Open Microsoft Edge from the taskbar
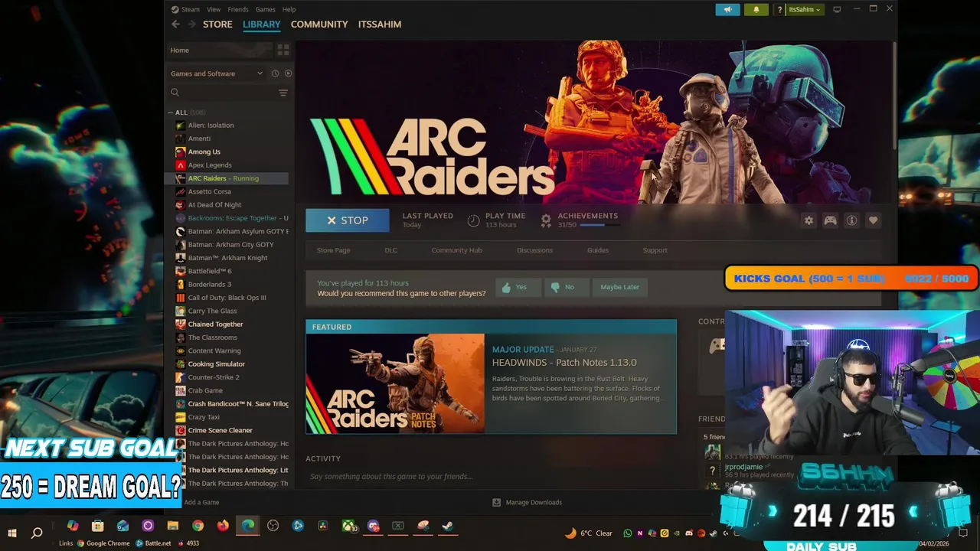This screenshot has height=551, width=980. 248,526
